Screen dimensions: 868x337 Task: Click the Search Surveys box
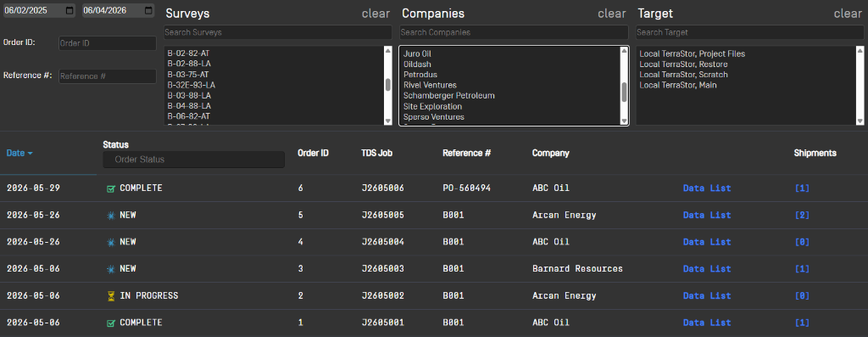click(277, 32)
